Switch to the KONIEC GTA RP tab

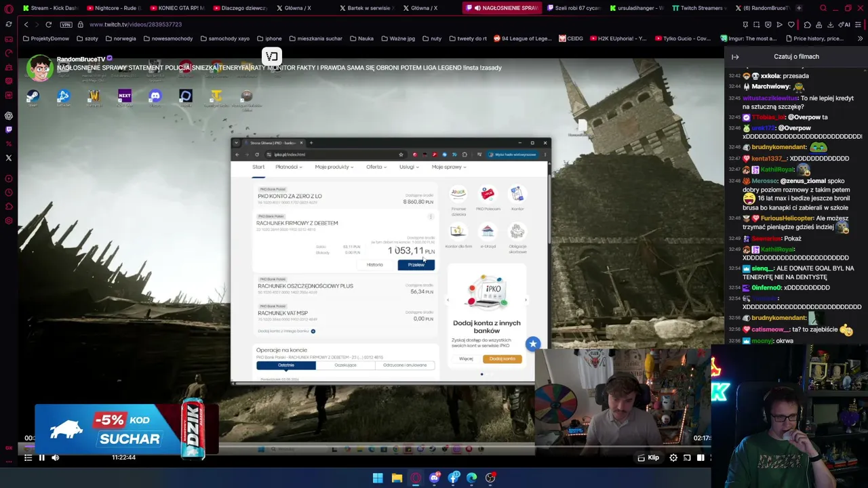tap(176, 8)
